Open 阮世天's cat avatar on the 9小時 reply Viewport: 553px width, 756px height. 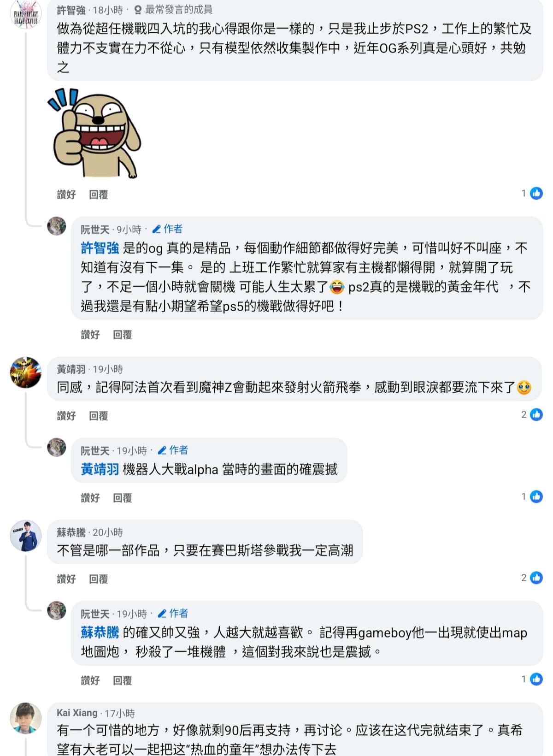pyautogui.click(x=57, y=226)
